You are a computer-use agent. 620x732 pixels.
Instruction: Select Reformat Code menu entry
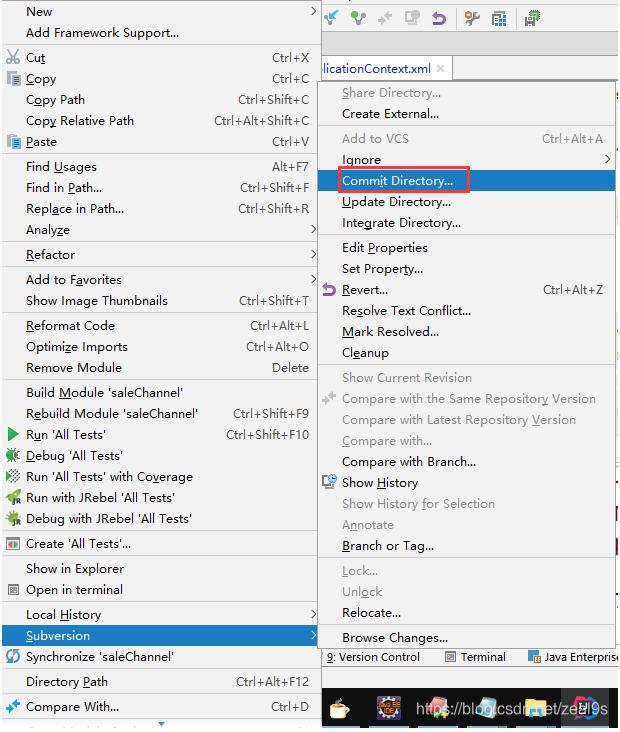[70, 326]
